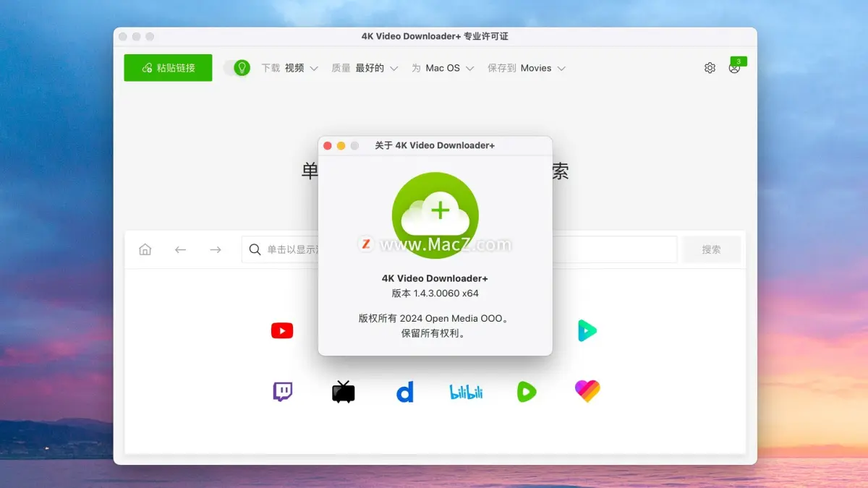Click the back navigation arrow
Image resolution: width=868 pixels, height=488 pixels.
click(180, 249)
